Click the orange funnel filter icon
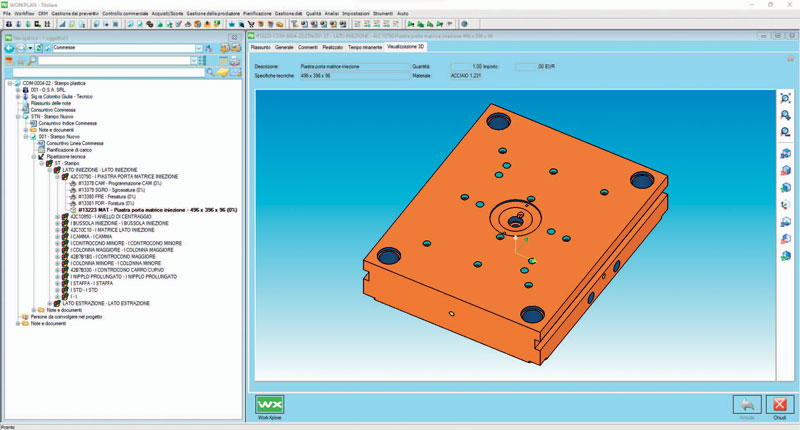Image resolution: width=800 pixels, height=430 pixels. [9, 61]
